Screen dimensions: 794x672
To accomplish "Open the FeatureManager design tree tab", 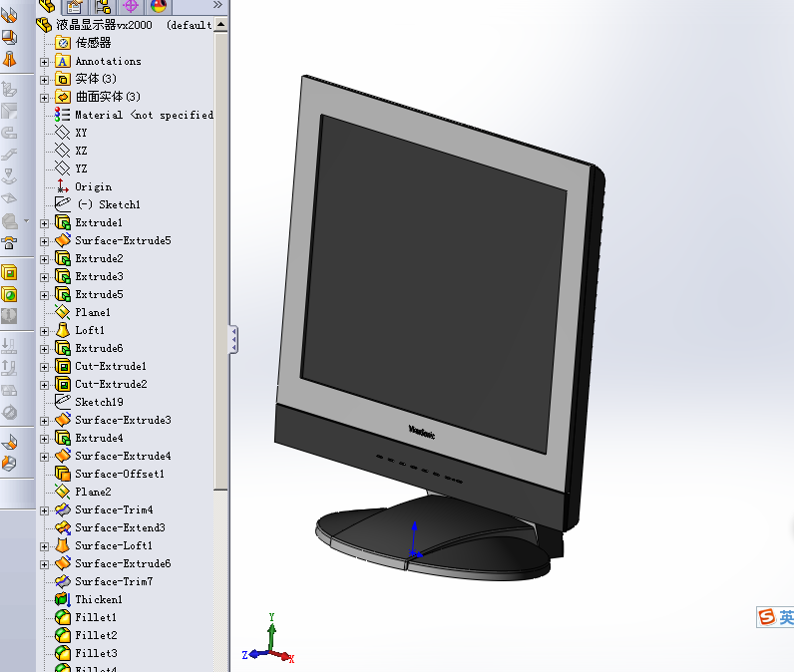I will (x=47, y=6).
